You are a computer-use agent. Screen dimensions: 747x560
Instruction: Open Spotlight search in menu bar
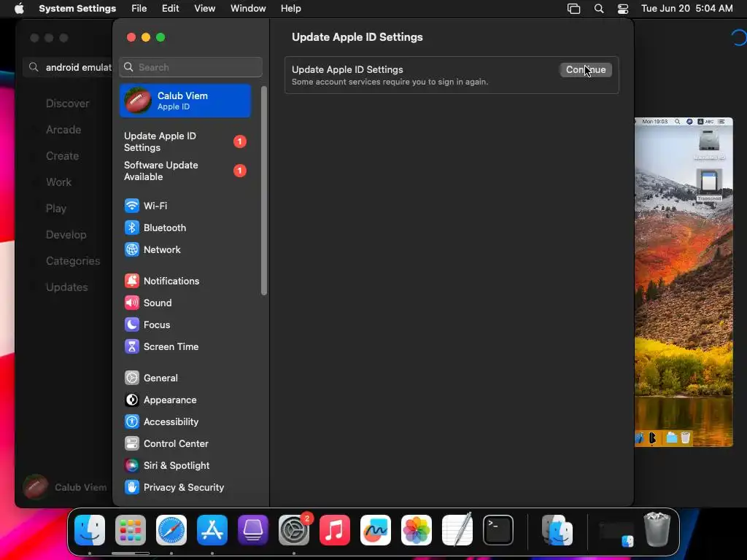click(x=599, y=9)
